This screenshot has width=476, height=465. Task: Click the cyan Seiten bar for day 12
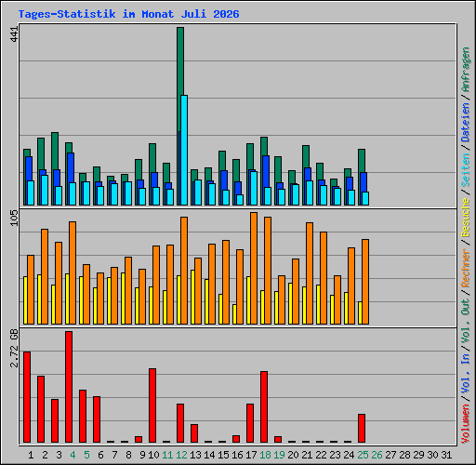pyautogui.click(x=184, y=150)
